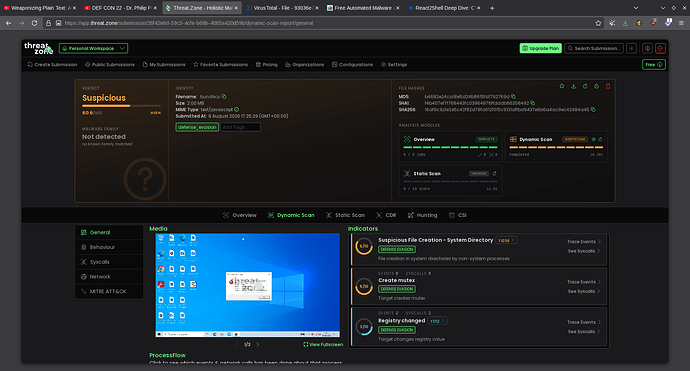This screenshot has height=371, width=690.
Task: Click the Threat.Zone logo
Action: [38, 48]
